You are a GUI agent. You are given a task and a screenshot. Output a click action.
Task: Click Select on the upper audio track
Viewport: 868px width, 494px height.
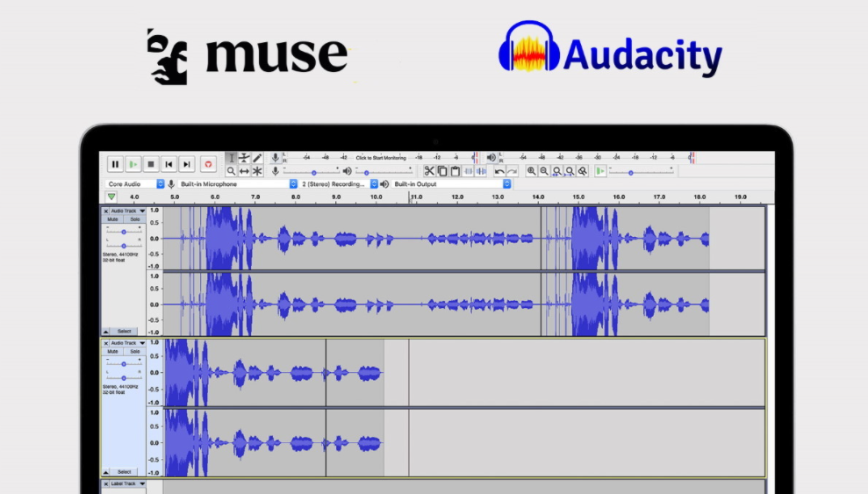tap(124, 332)
